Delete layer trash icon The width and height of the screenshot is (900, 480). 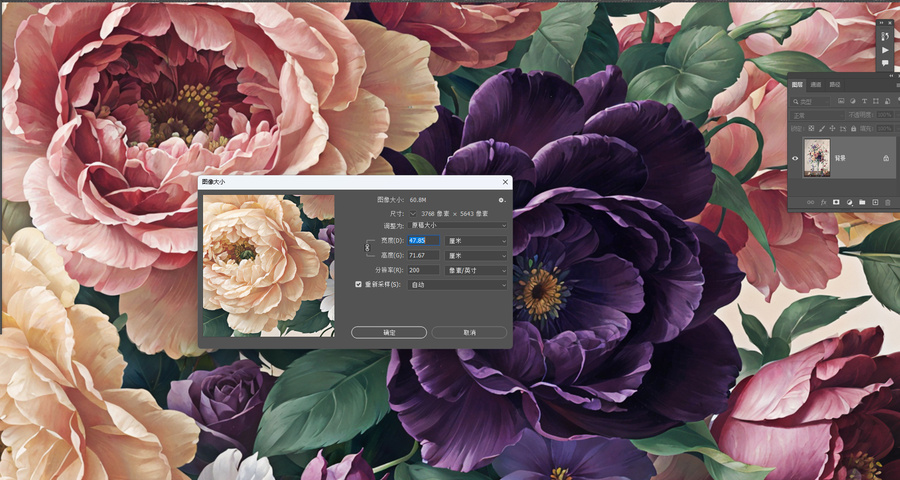[887, 202]
